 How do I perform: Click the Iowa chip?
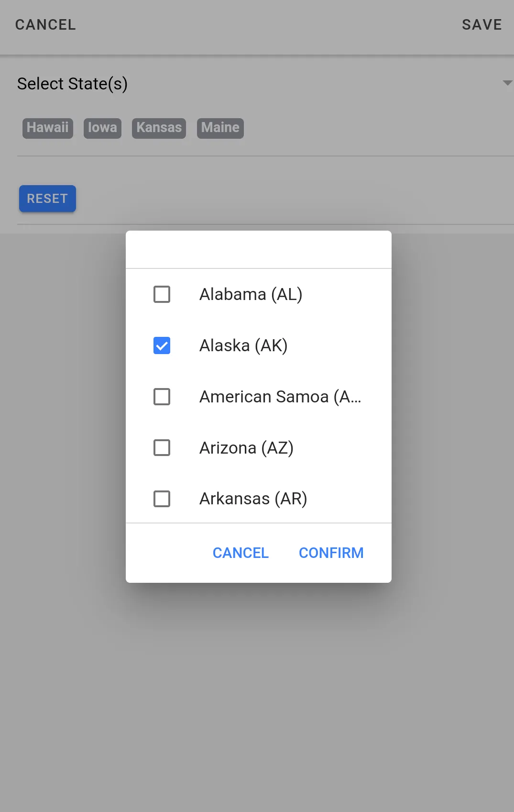(102, 128)
